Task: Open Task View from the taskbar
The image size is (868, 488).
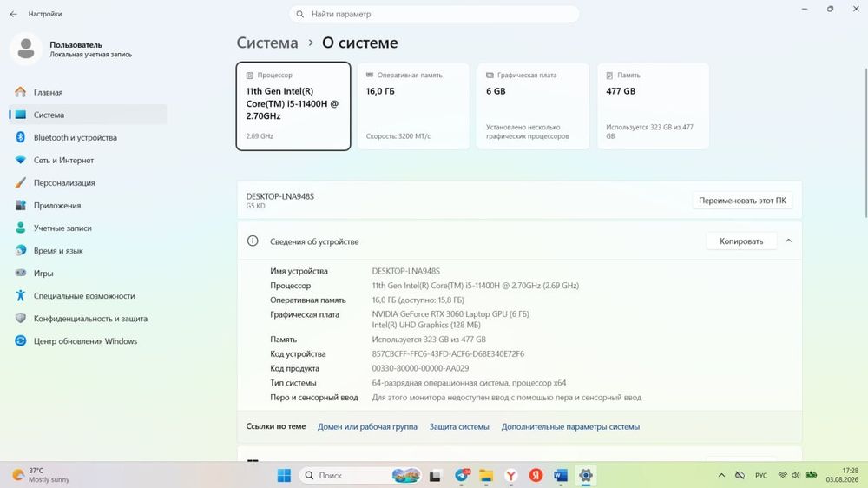Action: (x=435, y=475)
